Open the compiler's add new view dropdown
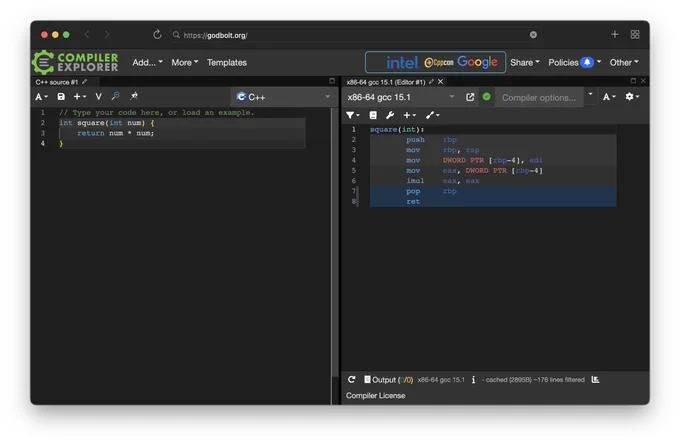 point(409,115)
